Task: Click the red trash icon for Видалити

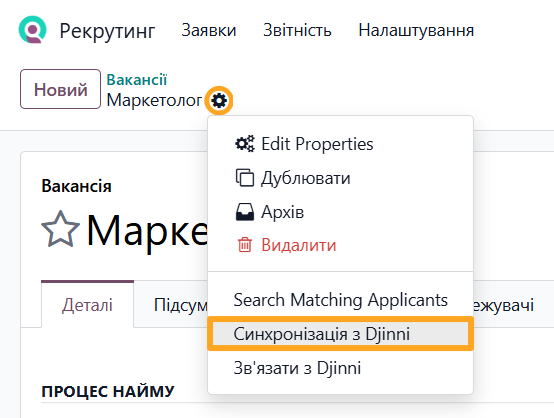Action: (244, 245)
